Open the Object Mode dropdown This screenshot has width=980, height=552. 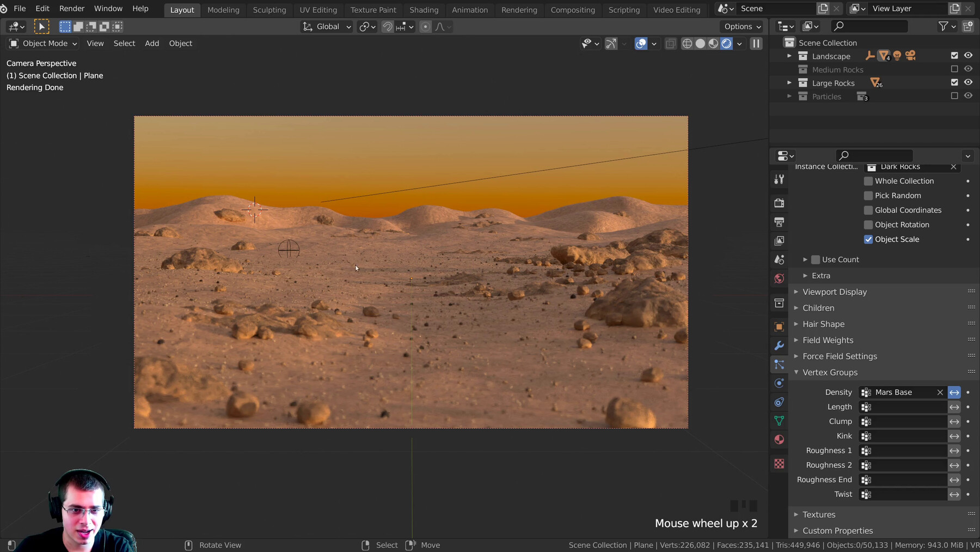44,44
